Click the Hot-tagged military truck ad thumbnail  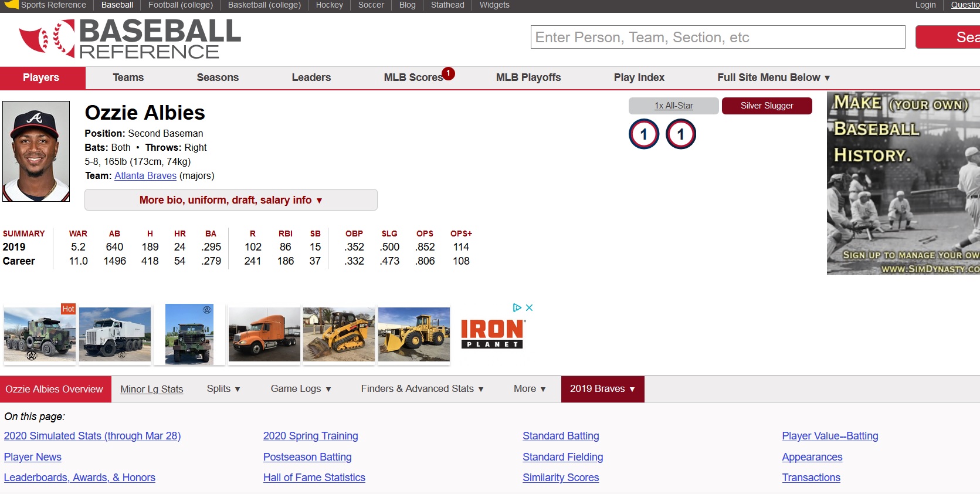click(40, 334)
